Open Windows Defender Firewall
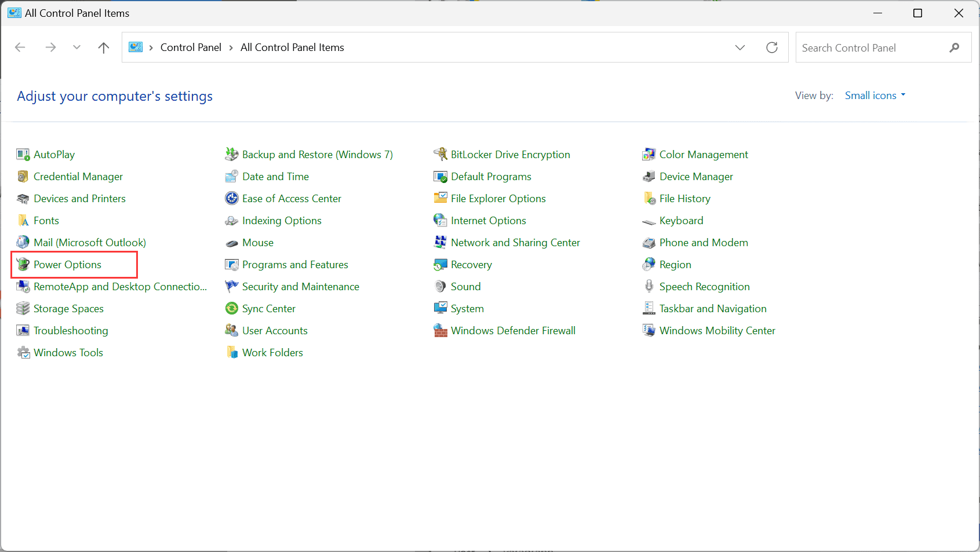The width and height of the screenshot is (980, 552). tap(512, 330)
